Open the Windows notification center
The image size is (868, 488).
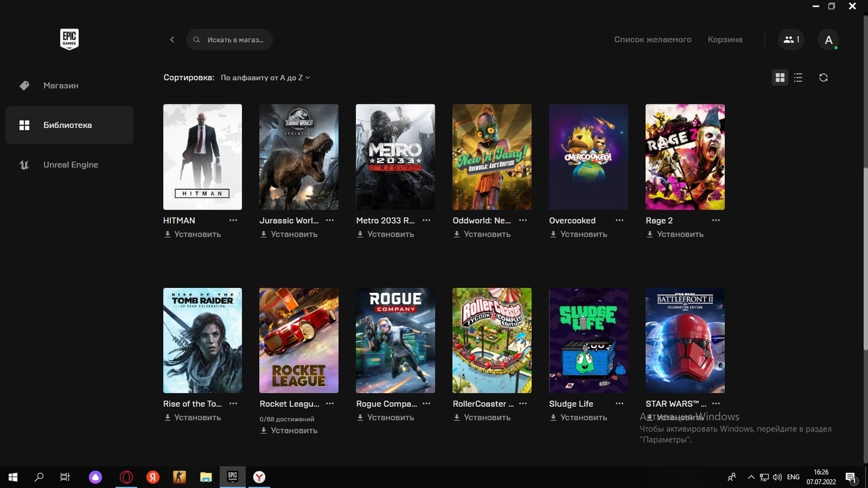click(x=850, y=477)
